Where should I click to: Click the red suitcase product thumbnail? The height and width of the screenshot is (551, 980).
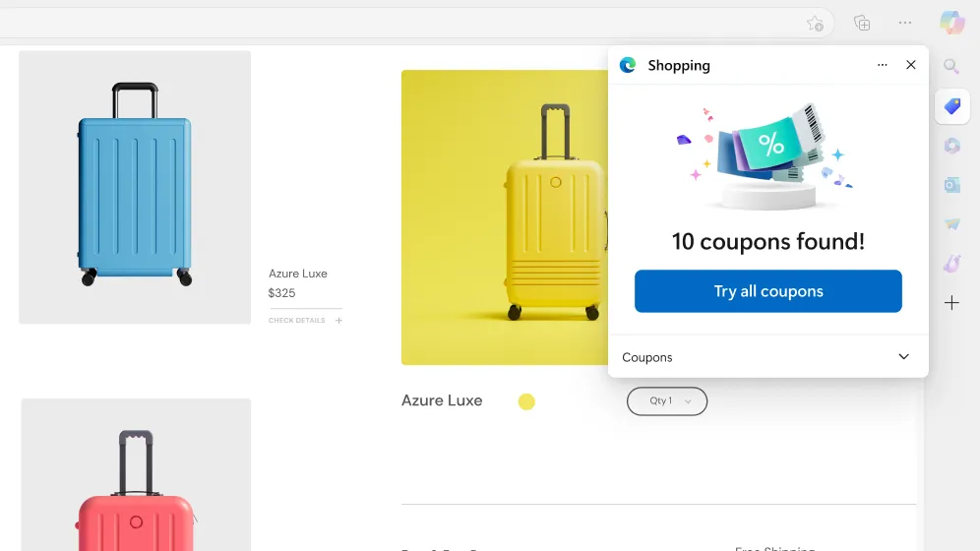pyautogui.click(x=136, y=477)
